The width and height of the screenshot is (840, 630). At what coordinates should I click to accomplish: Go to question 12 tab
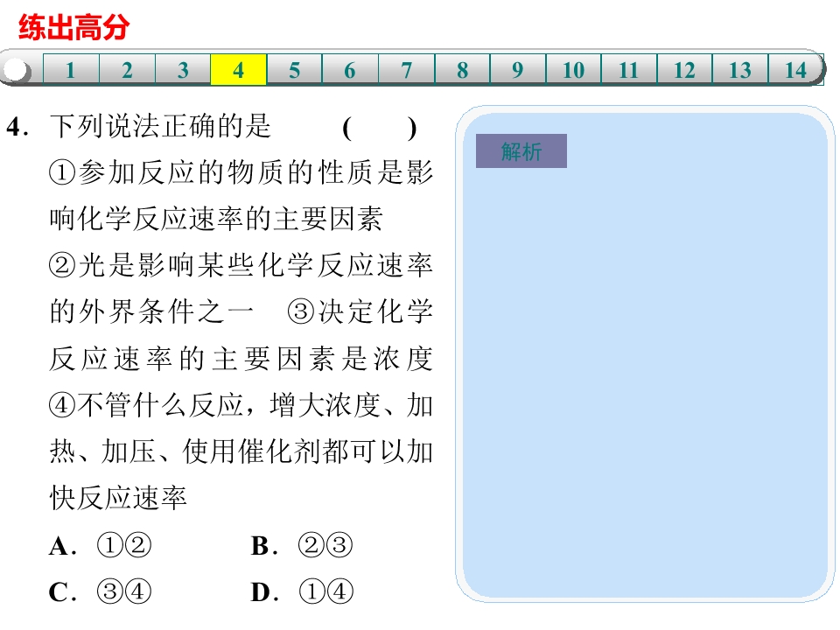coord(684,70)
